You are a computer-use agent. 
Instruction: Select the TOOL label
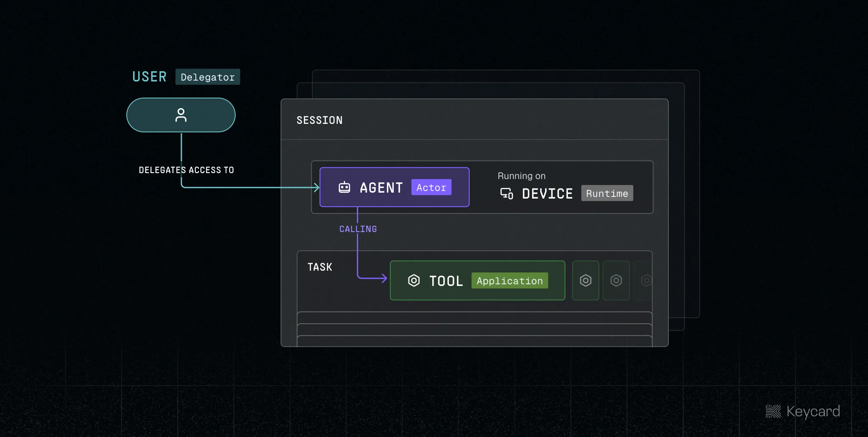446,281
